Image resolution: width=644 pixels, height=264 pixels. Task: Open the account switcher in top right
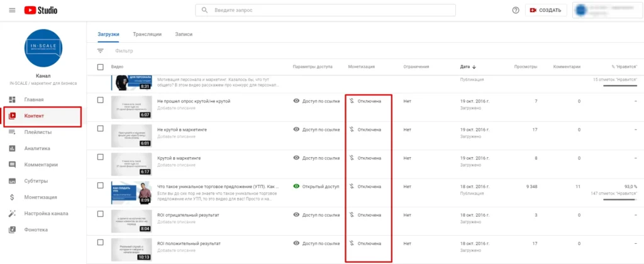click(x=607, y=10)
